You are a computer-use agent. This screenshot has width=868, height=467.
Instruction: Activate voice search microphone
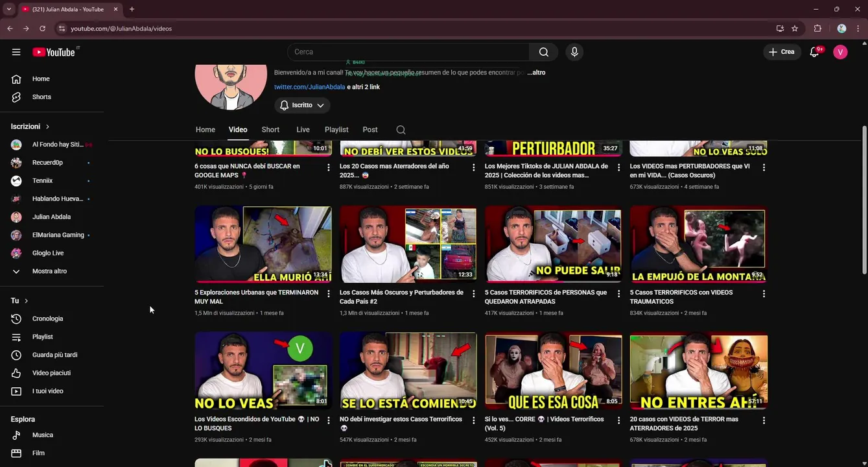click(574, 52)
